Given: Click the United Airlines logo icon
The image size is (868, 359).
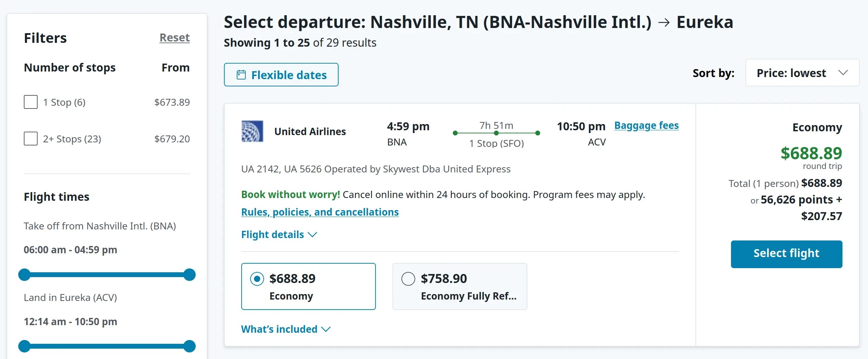Looking at the screenshot, I should (x=252, y=131).
